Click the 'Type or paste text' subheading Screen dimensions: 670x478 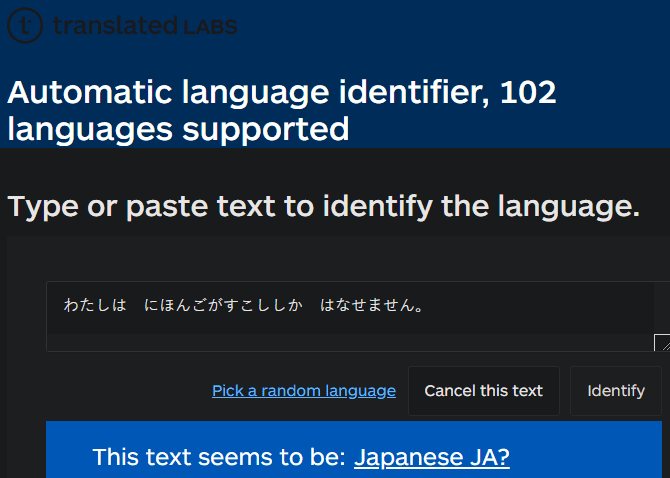click(323, 207)
